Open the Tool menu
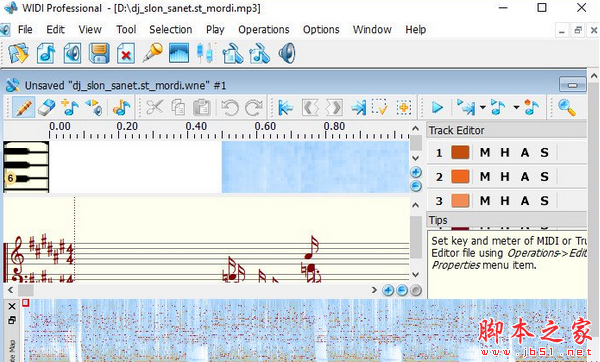Screen dimensions: 600x362 click(x=126, y=29)
